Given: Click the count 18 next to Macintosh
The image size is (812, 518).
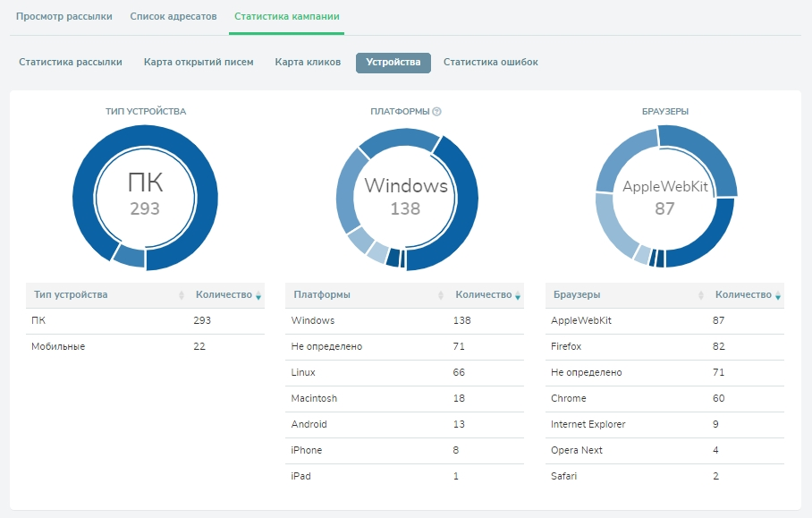Looking at the screenshot, I should 459,398.
